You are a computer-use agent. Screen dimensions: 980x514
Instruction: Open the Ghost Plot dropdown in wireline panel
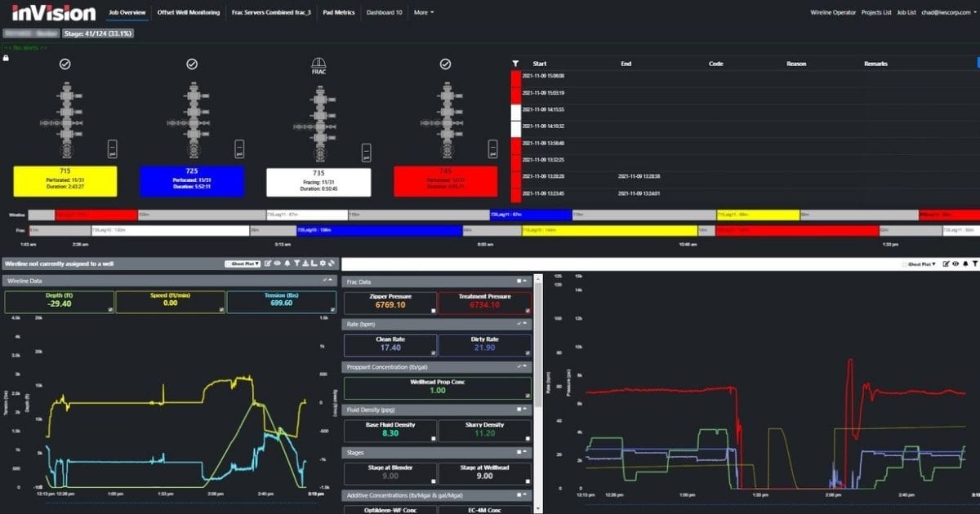pos(243,264)
